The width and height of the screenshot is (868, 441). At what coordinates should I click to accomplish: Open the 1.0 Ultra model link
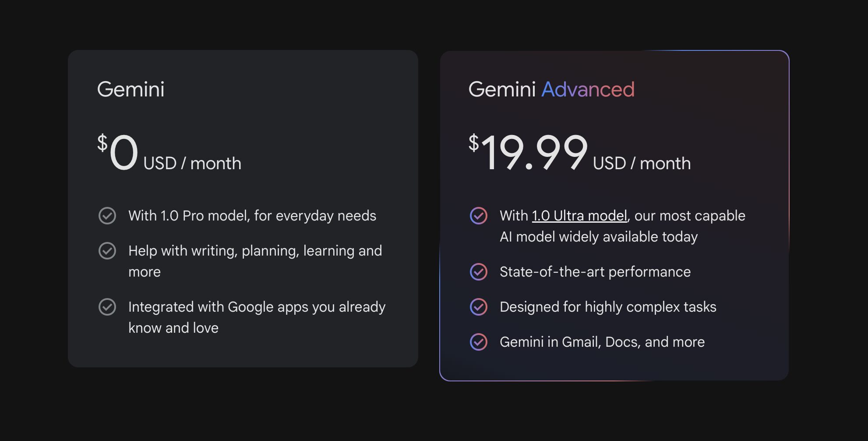pos(579,216)
